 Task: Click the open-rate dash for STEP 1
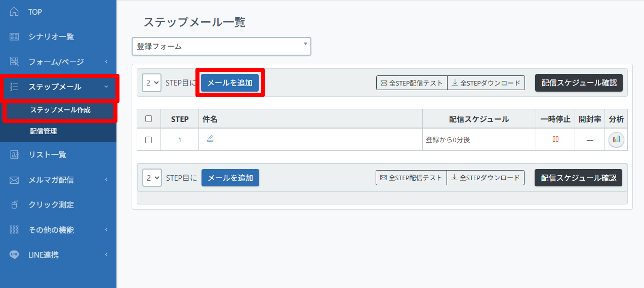[x=590, y=140]
